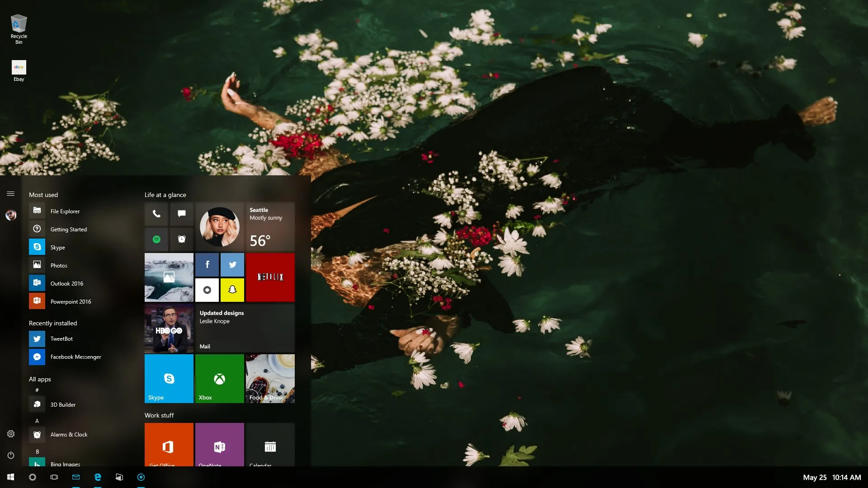
Task: Launch Microsoft Edge from the taskbar
Action: coord(98,477)
